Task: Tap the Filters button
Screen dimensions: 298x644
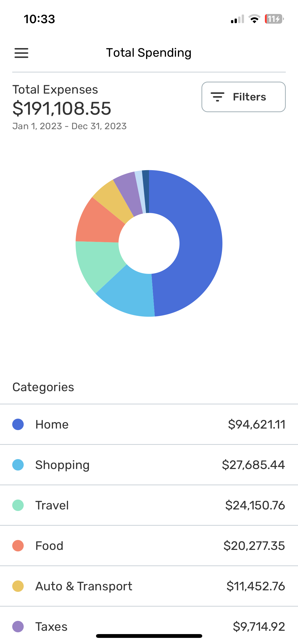Action: coord(243,97)
